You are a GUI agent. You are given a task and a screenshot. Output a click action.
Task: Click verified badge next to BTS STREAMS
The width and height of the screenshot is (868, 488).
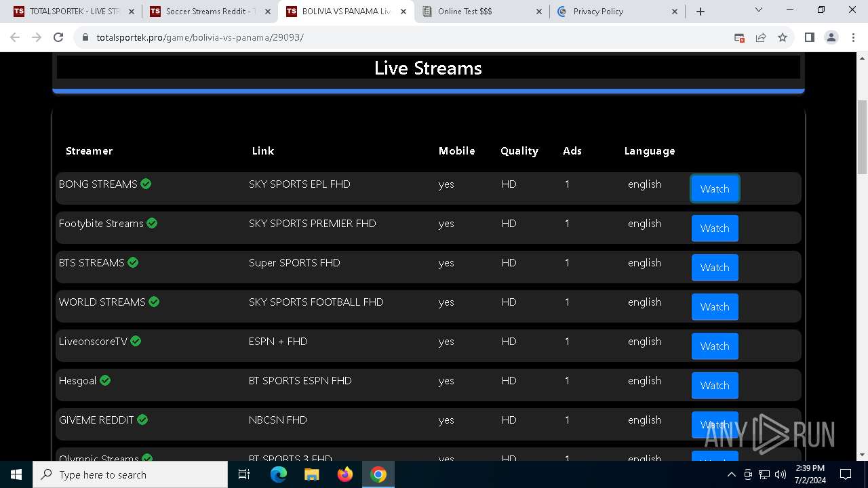(133, 262)
